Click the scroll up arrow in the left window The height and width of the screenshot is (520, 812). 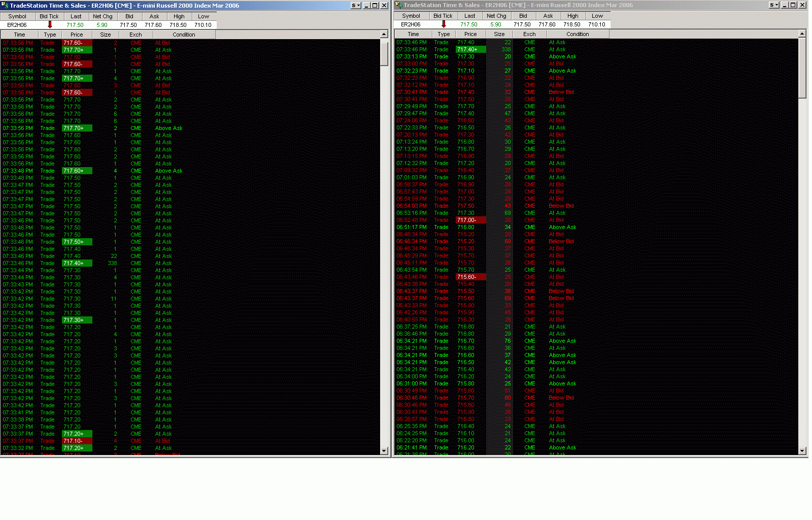pyautogui.click(x=384, y=34)
